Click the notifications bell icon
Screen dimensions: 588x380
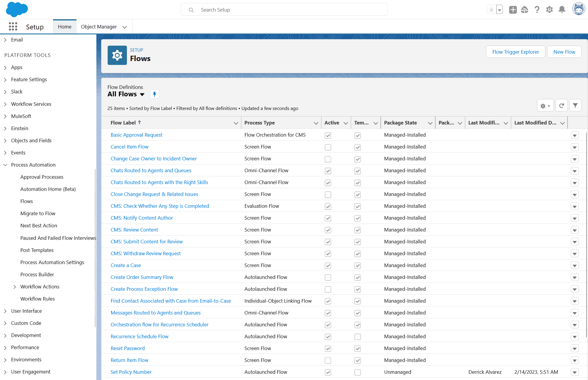(x=562, y=10)
